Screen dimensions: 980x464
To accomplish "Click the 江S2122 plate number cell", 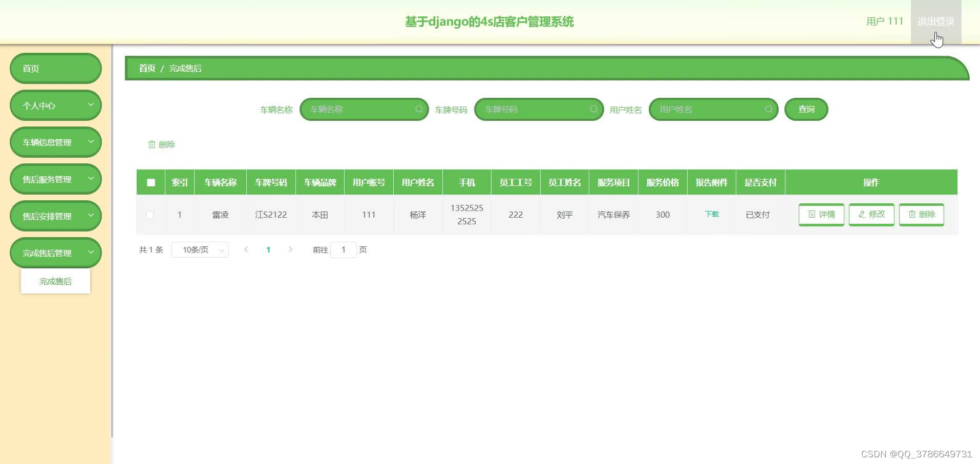I will pyautogui.click(x=271, y=215).
